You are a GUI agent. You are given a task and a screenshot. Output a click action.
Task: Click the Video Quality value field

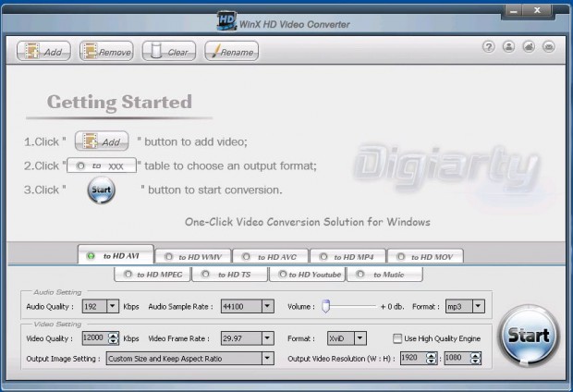[95, 337]
